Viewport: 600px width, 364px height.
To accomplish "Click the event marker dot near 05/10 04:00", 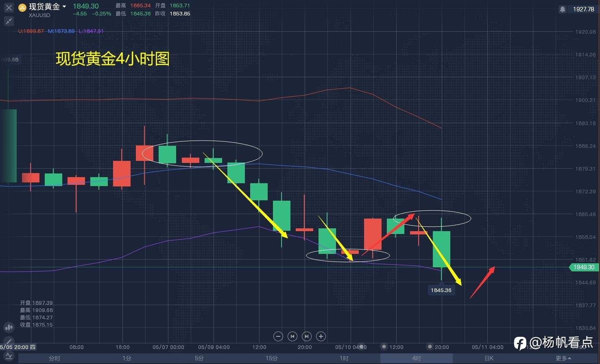I will 362,347.
